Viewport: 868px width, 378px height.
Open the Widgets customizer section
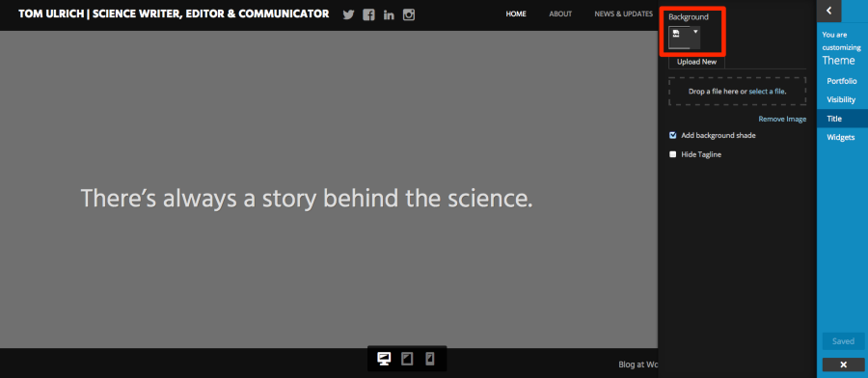coord(842,137)
